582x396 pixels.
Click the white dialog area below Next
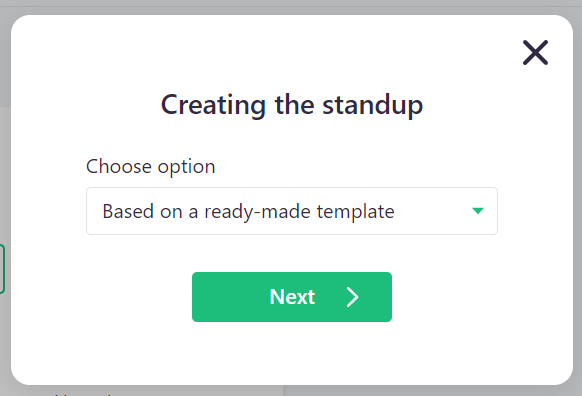click(292, 353)
